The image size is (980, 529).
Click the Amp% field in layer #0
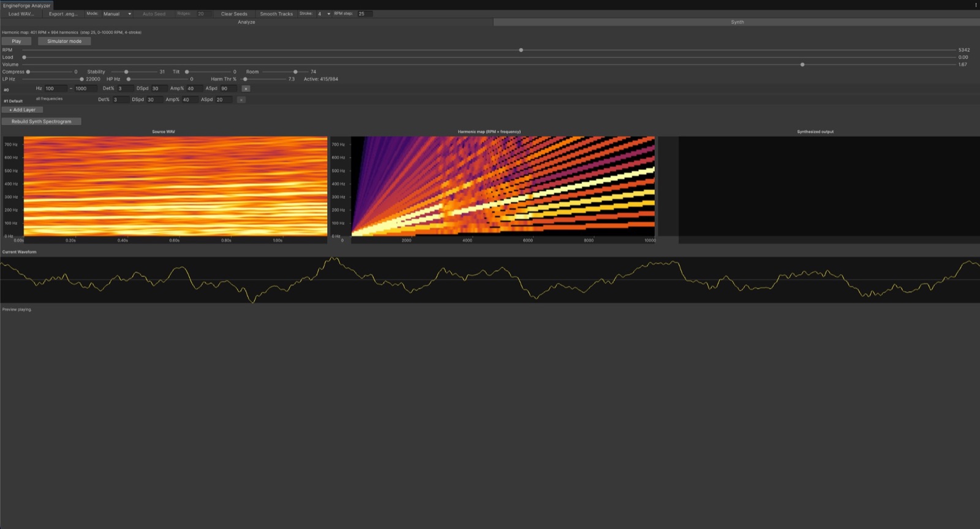(194, 89)
